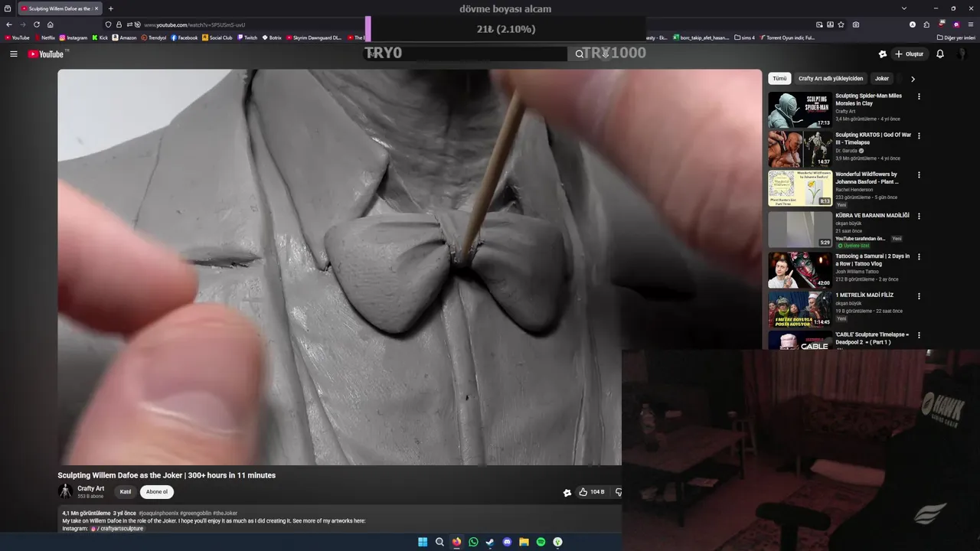The height and width of the screenshot is (551, 980).
Task: Open the Instagram bookmark
Action: [73, 37]
